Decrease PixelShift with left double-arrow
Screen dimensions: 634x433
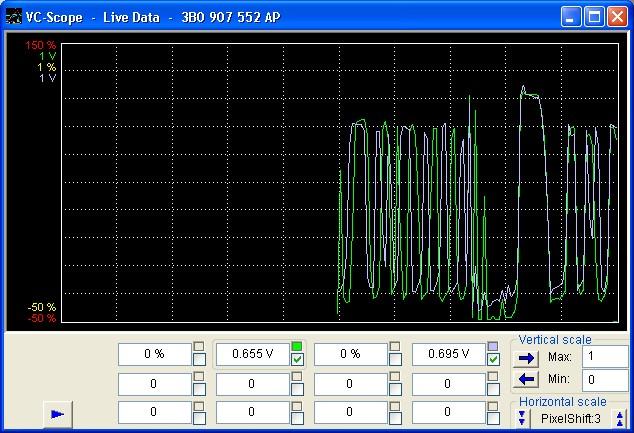pos(522,417)
